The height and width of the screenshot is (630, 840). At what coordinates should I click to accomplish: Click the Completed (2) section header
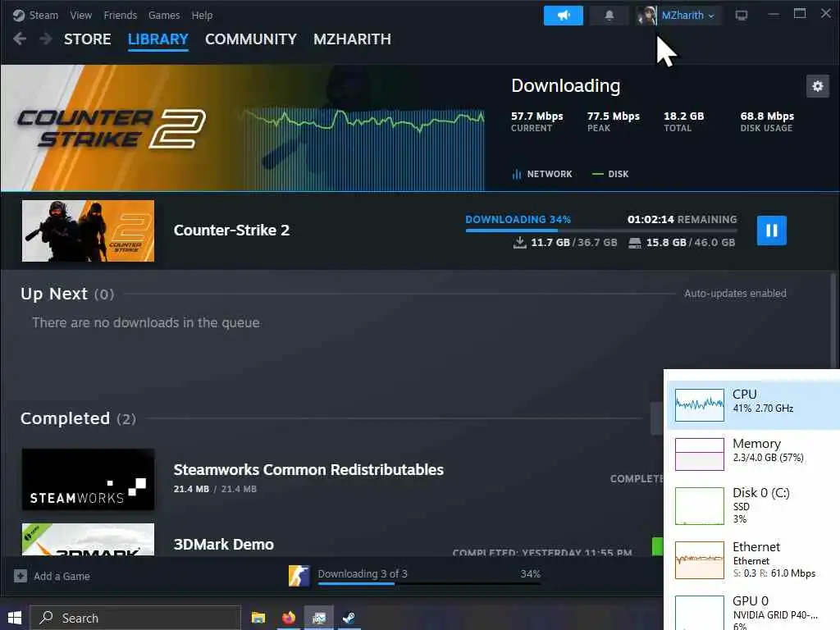[78, 418]
